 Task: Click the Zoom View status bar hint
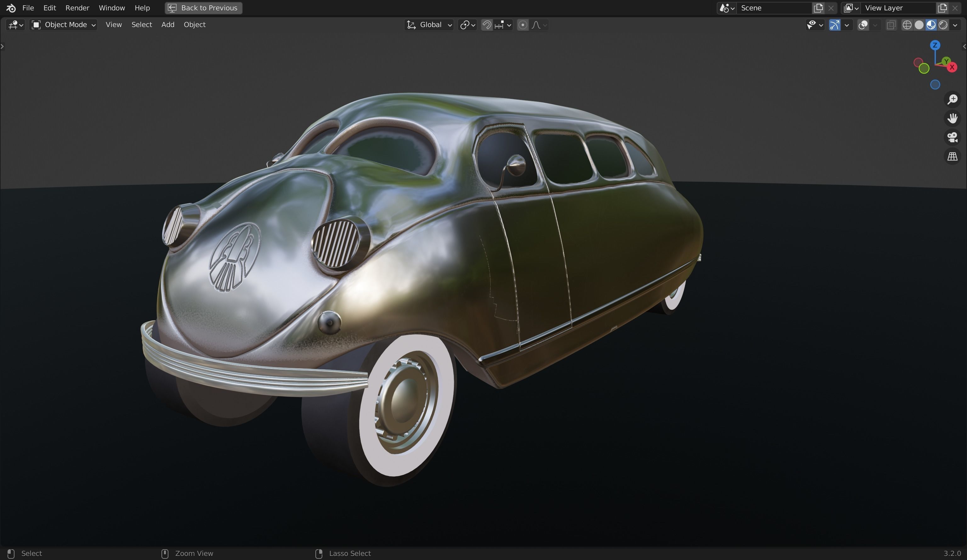coord(194,553)
